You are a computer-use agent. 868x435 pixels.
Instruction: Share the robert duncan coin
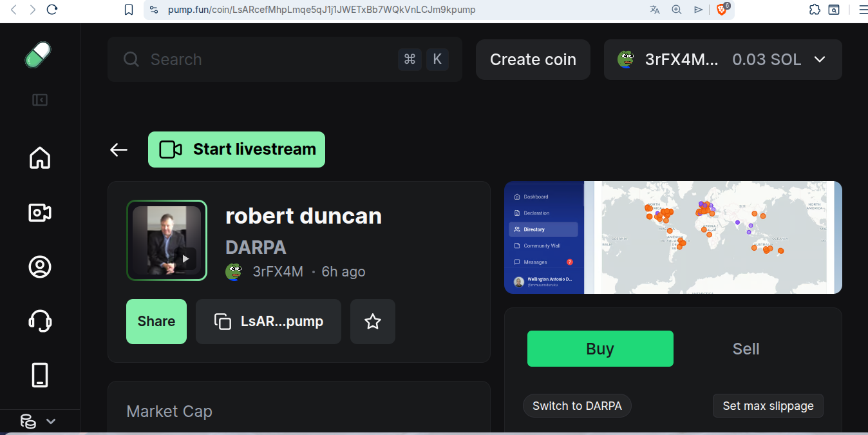pyautogui.click(x=156, y=322)
